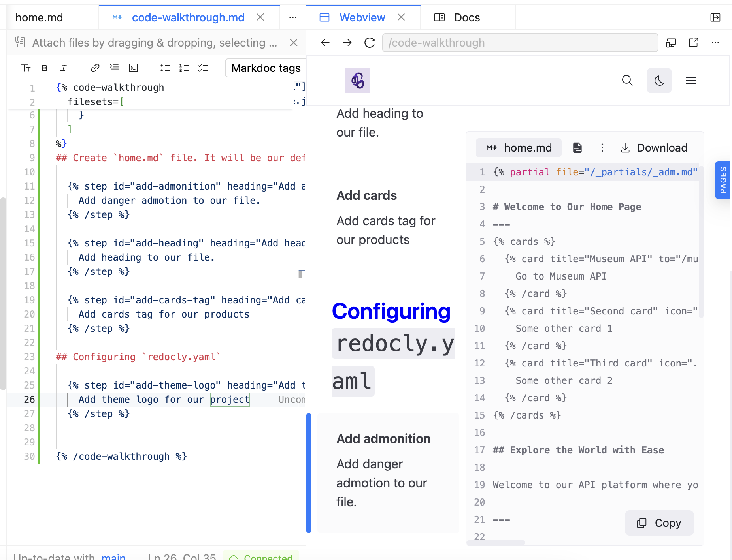Apply italic formatting
This screenshot has height=560, width=732.
click(x=63, y=68)
